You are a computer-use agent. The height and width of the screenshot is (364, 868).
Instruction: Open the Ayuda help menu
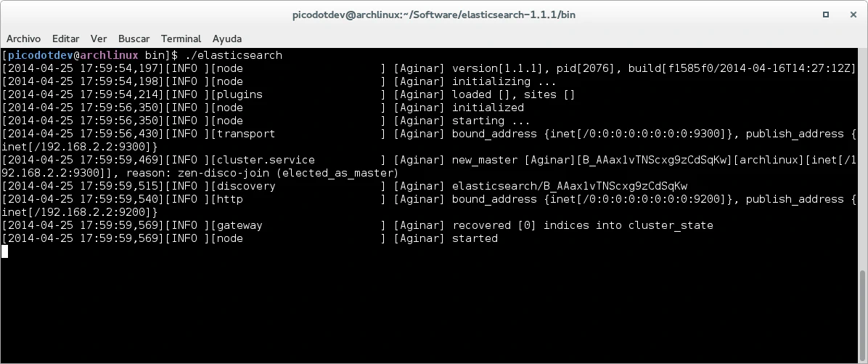point(227,39)
